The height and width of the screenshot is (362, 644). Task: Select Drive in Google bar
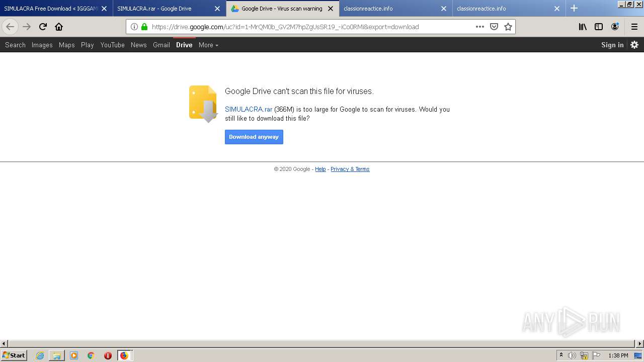(x=184, y=45)
